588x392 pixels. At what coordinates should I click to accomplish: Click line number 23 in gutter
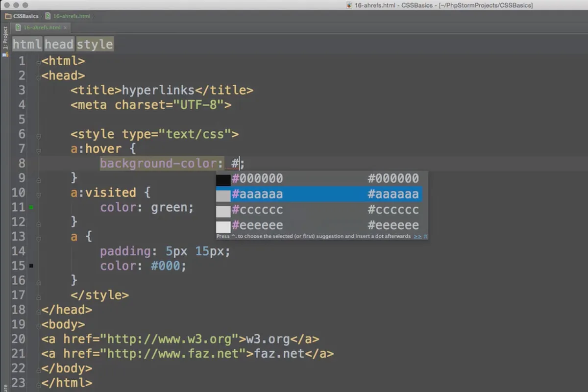point(18,383)
